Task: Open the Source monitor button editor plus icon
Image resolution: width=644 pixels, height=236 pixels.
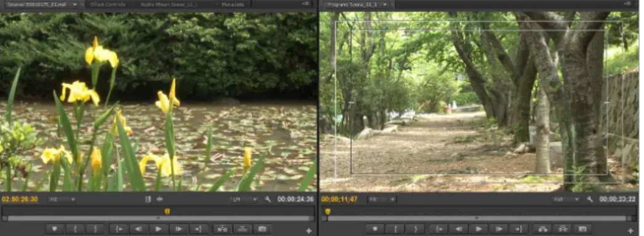Action: [x=309, y=231]
